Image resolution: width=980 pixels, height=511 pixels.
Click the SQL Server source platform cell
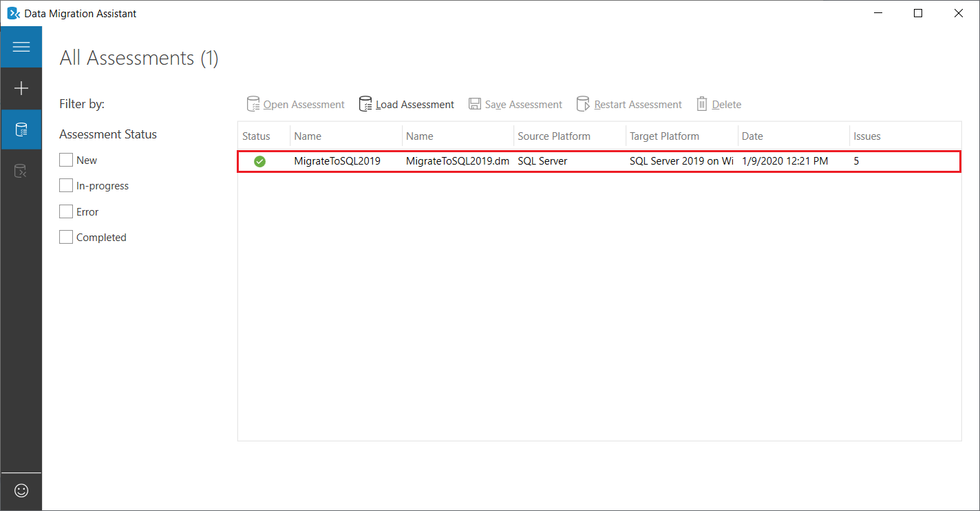pyautogui.click(x=542, y=161)
